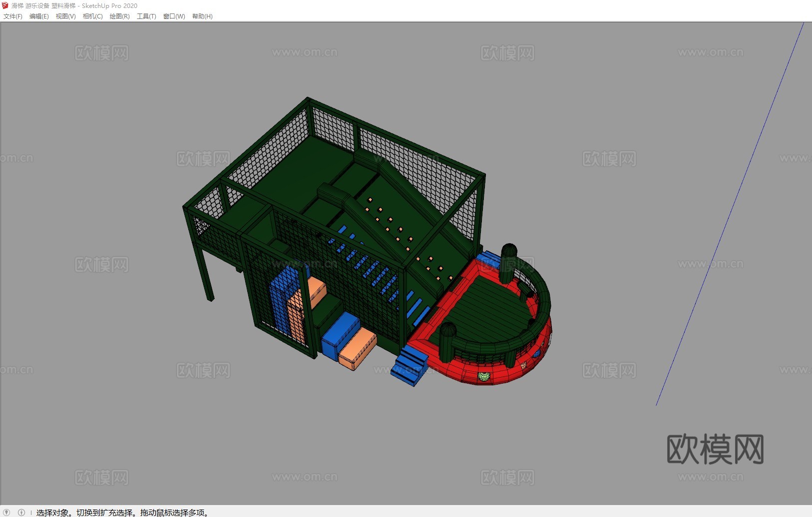
Task: Open the 文件(F) File menu
Action: coord(13,16)
